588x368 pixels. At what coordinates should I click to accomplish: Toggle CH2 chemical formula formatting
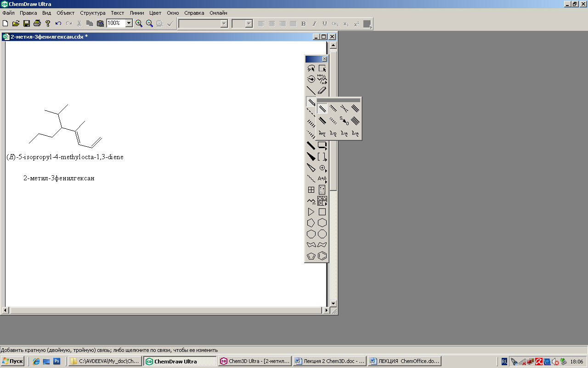pos(335,23)
